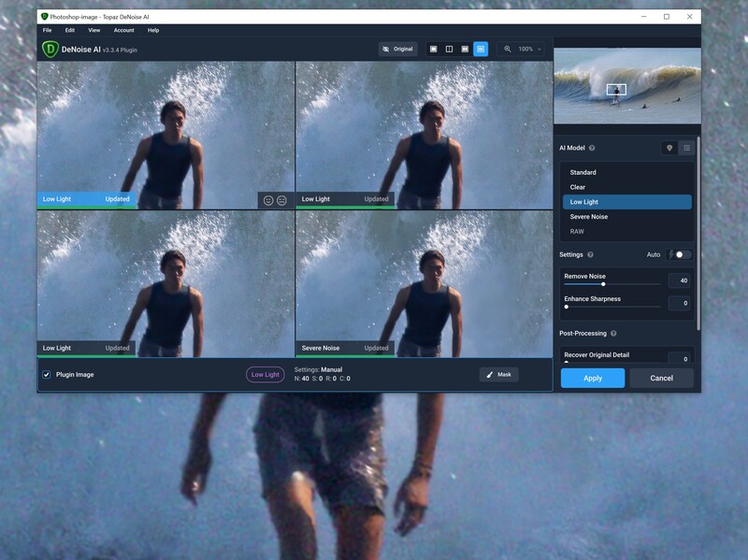Toggle the Original preview button

point(398,50)
